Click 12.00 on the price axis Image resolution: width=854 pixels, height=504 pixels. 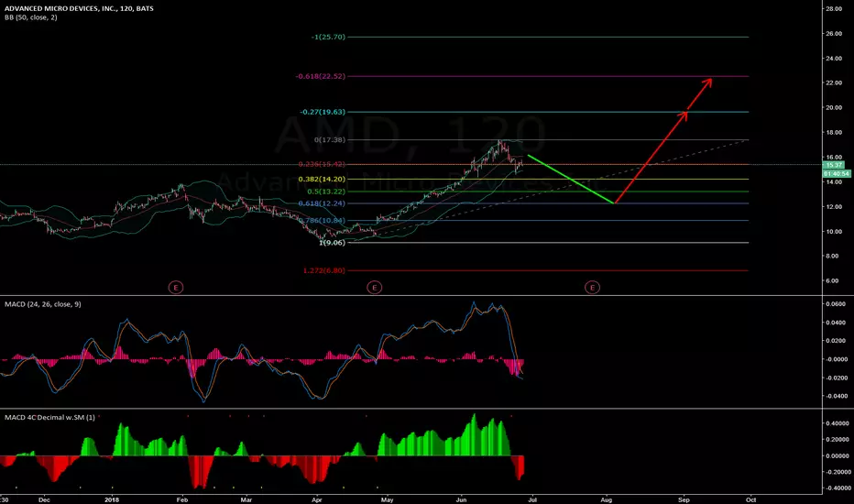[834, 207]
